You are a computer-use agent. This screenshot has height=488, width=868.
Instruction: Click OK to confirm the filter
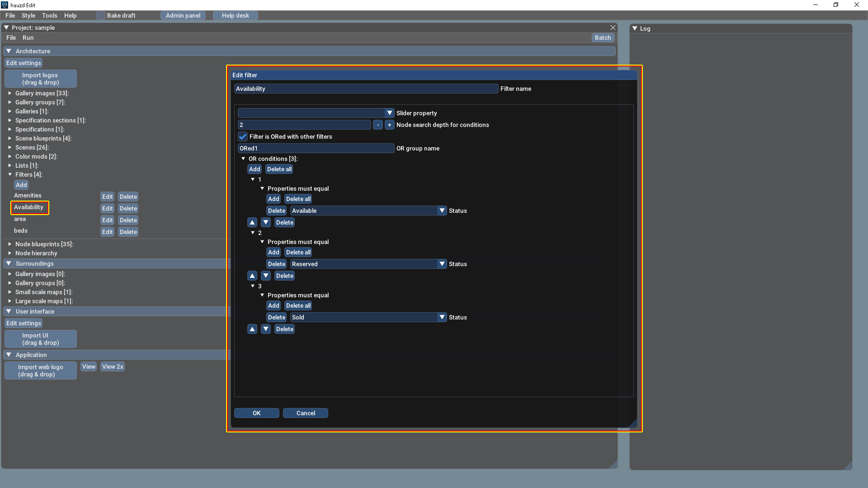click(x=256, y=413)
